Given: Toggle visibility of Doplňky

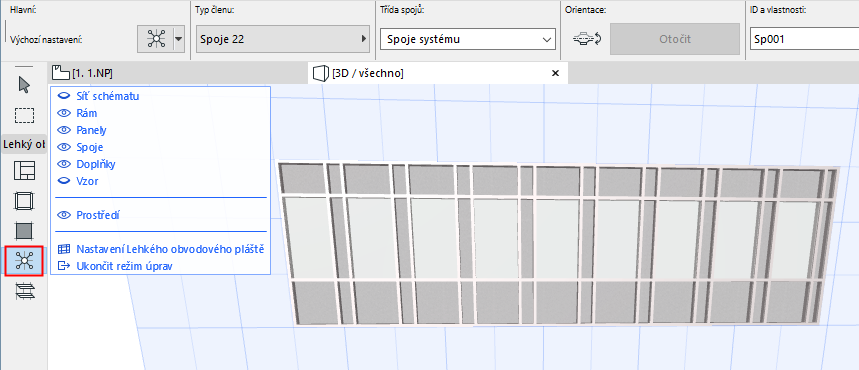Looking at the screenshot, I should tap(64, 164).
